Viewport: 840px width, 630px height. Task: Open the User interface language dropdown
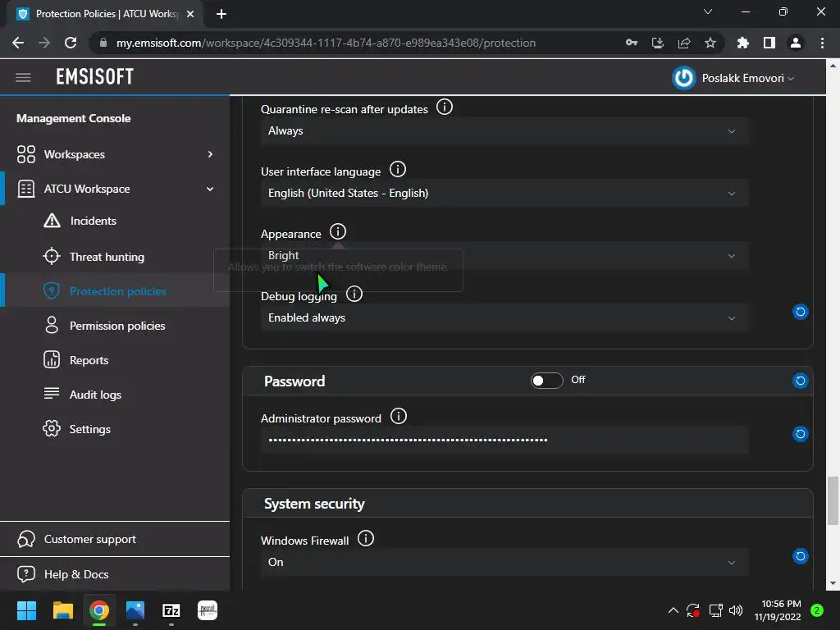pyautogui.click(x=504, y=194)
